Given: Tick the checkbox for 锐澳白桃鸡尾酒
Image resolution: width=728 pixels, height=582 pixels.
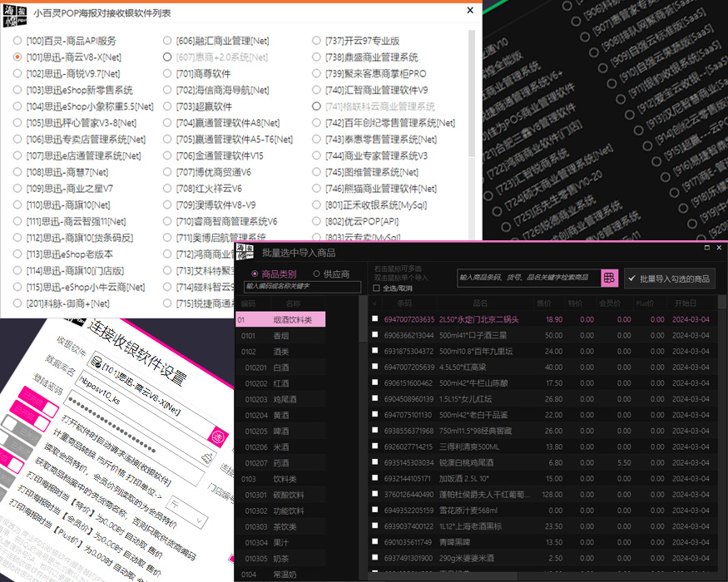Looking at the screenshot, I should click(x=374, y=462).
